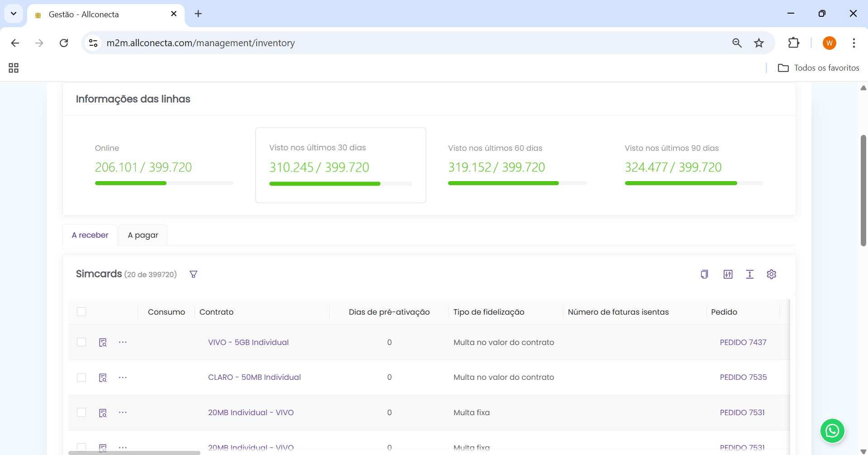Viewport: 868px width, 455px height.
Task: Open the CLARO - 50MB Individual contract link
Action: (x=254, y=378)
